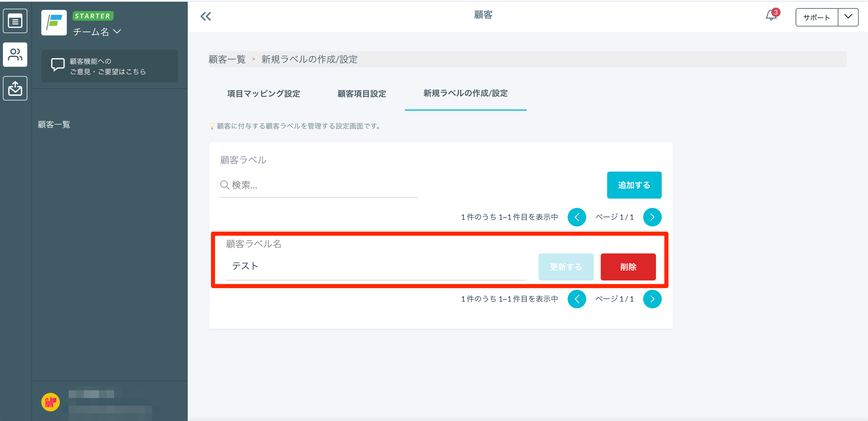Select the customers people icon

[15, 55]
